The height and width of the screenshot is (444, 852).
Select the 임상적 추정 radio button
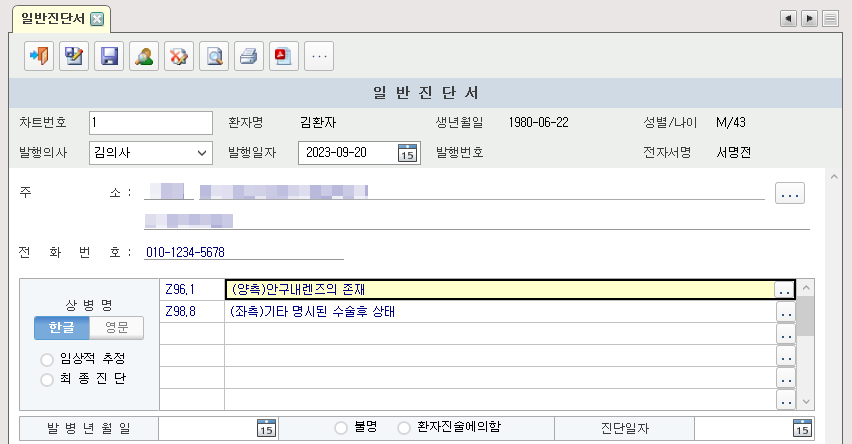(x=46, y=359)
